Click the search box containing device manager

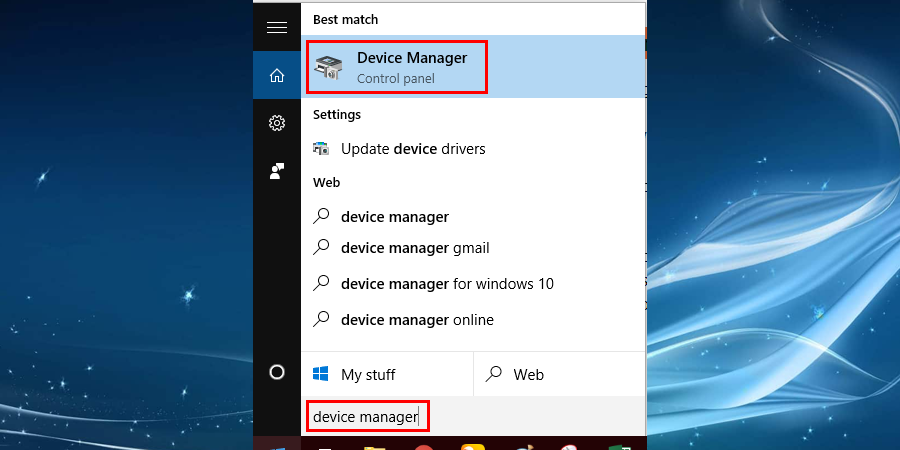click(474, 416)
